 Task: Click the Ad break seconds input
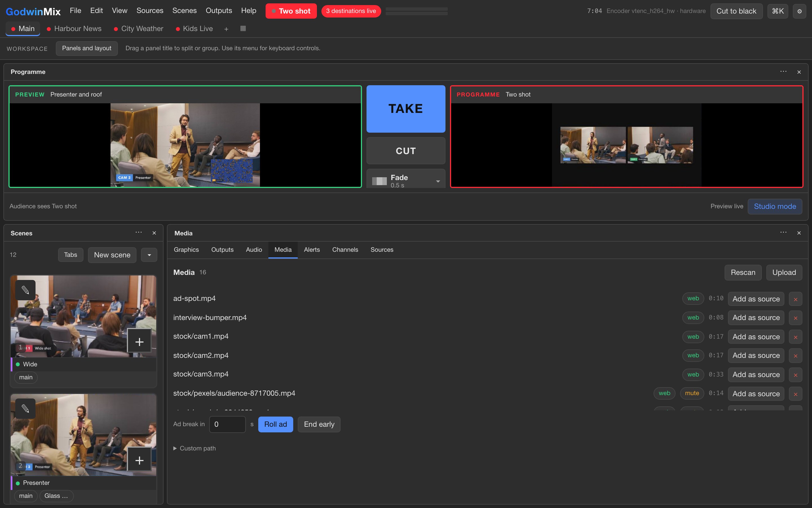coord(227,424)
